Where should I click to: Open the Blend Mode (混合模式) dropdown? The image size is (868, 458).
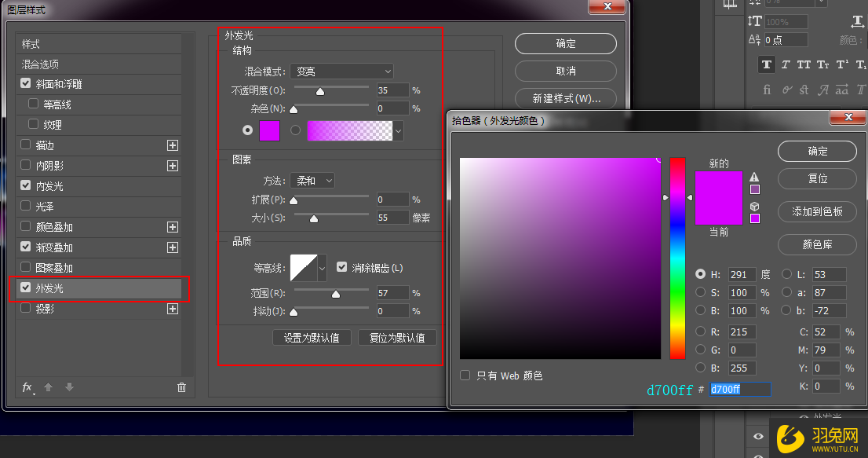[341, 71]
